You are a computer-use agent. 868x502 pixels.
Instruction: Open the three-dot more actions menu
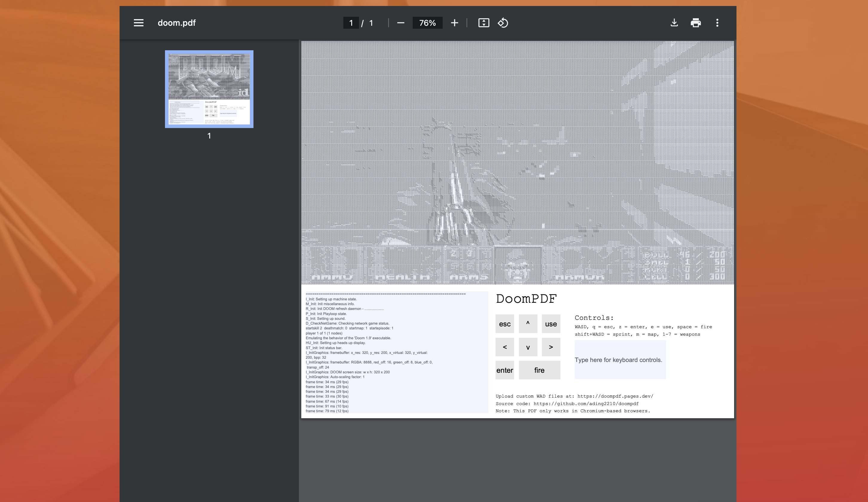point(717,23)
